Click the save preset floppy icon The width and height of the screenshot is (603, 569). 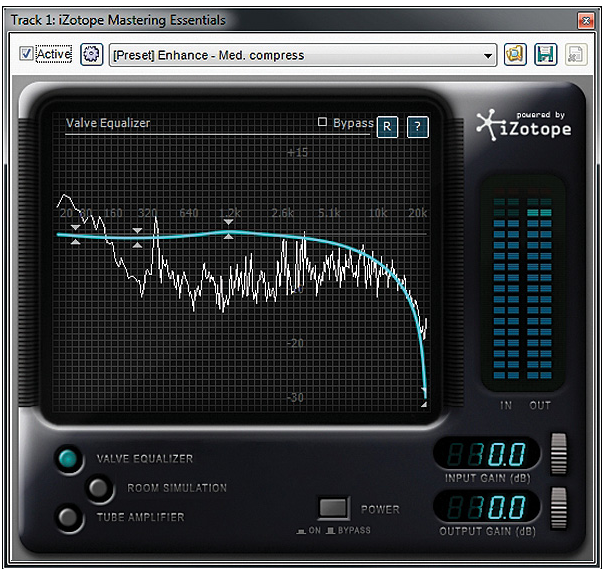[x=546, y=54]
